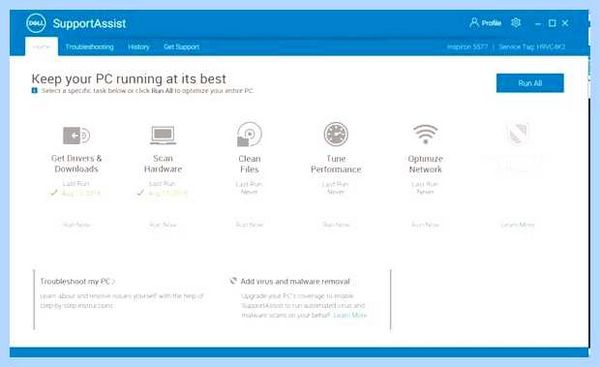The height and width of the screenshot is (367, 600).
Task: Minimize the SupportAssist window
Action: point(538,23)
